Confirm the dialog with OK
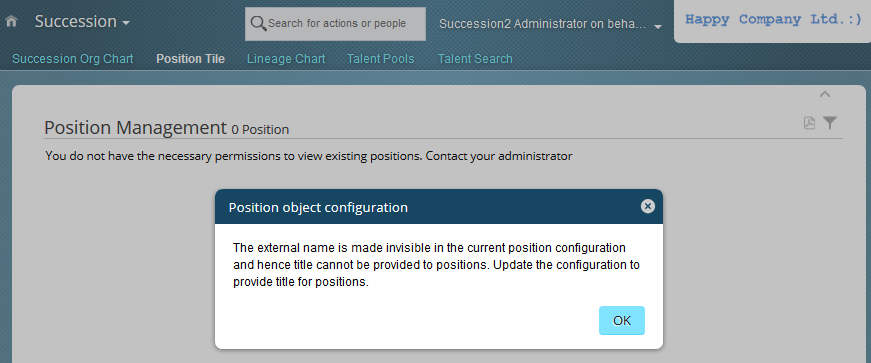 point(622,321)
